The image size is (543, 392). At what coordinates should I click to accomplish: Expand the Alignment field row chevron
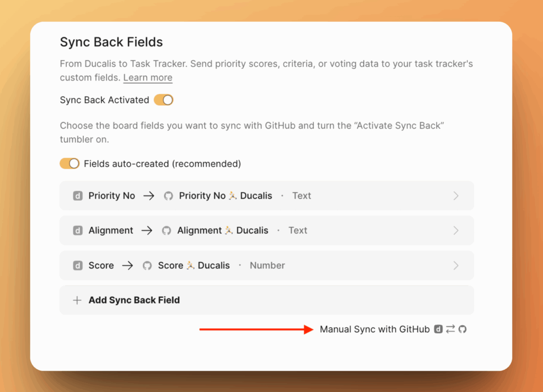[x=456, y=230]
